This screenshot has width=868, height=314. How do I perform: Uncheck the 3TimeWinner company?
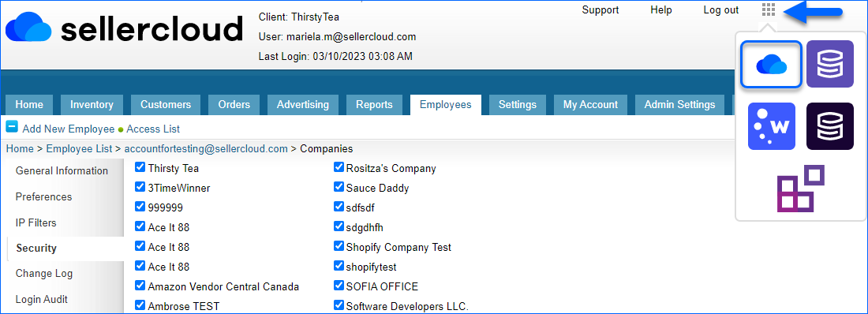coord(140,187)
